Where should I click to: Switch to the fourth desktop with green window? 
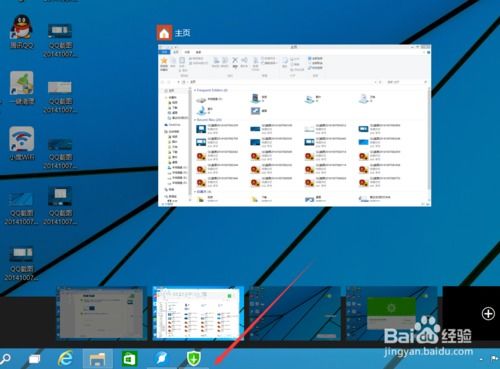pos(391,313)
